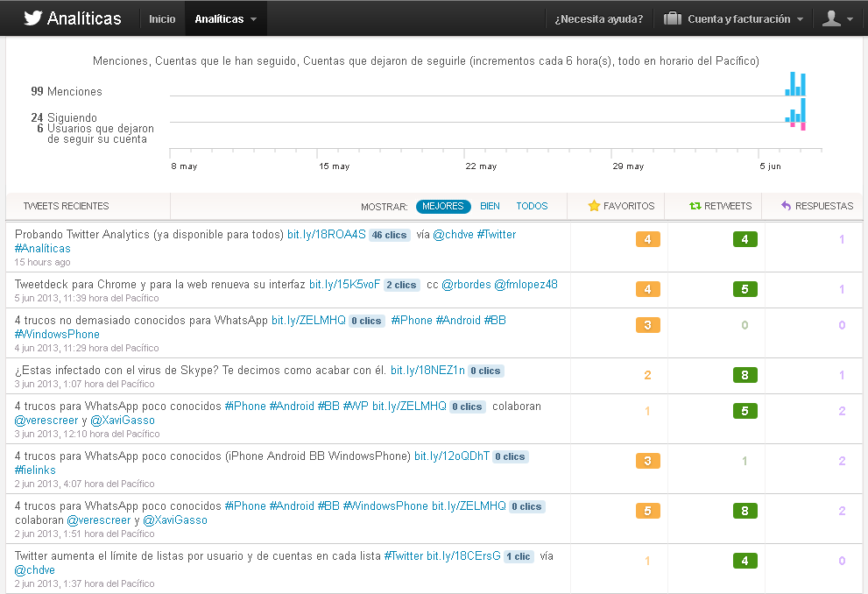Open the Analíticas dropdown menu
868x594 pixels.
click(226, 18)
